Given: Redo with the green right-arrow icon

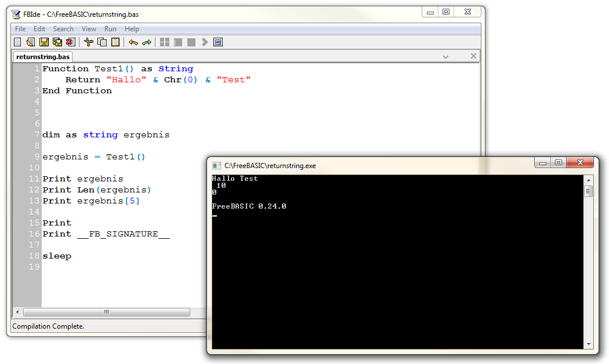Looking at the screenshot, I should tap(146, 42).
